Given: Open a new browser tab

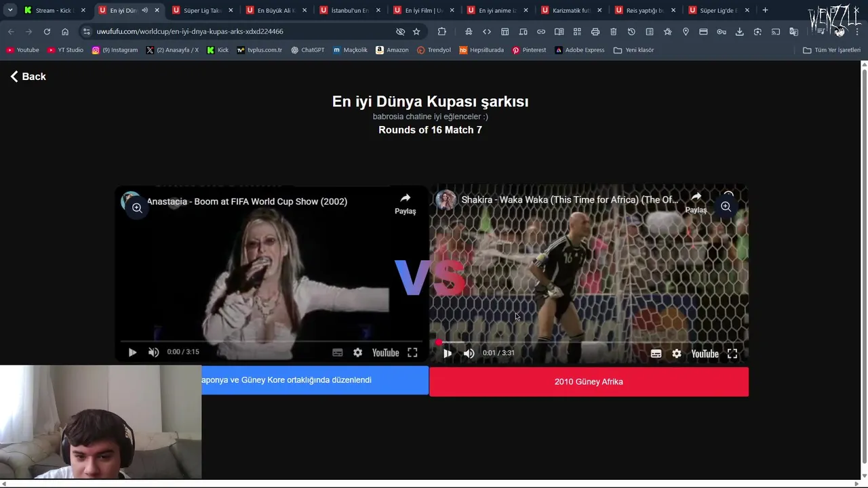Looking at the screenshot, I should click(765, 10).
